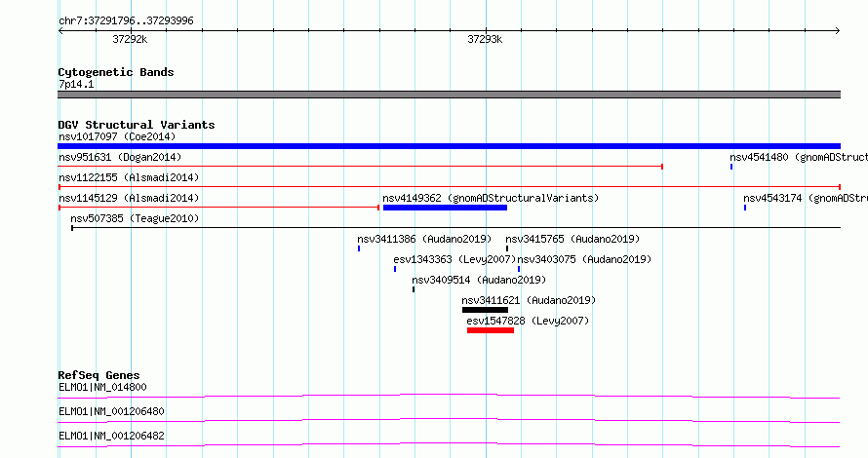The width and height of the screenshot is (868, 458).
Task: Click the chr7:37291796..37293996 coordinate label
Action: point(126,20)
